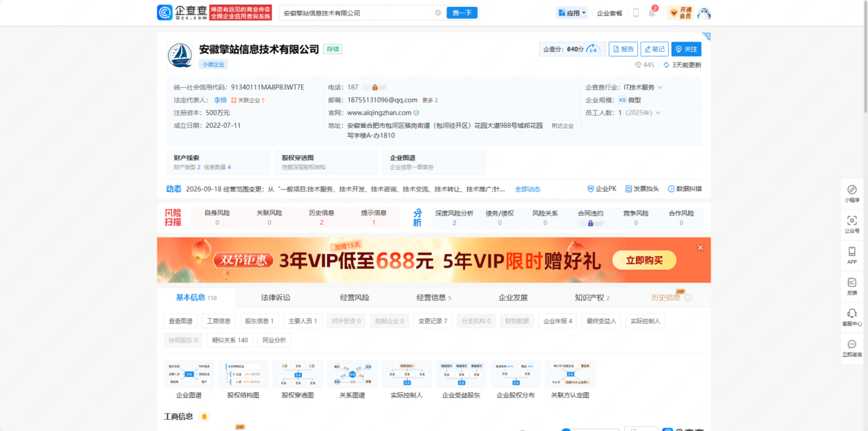Switch to the 经营风险 tab
The image size is (868, 431).
(355, 298)
